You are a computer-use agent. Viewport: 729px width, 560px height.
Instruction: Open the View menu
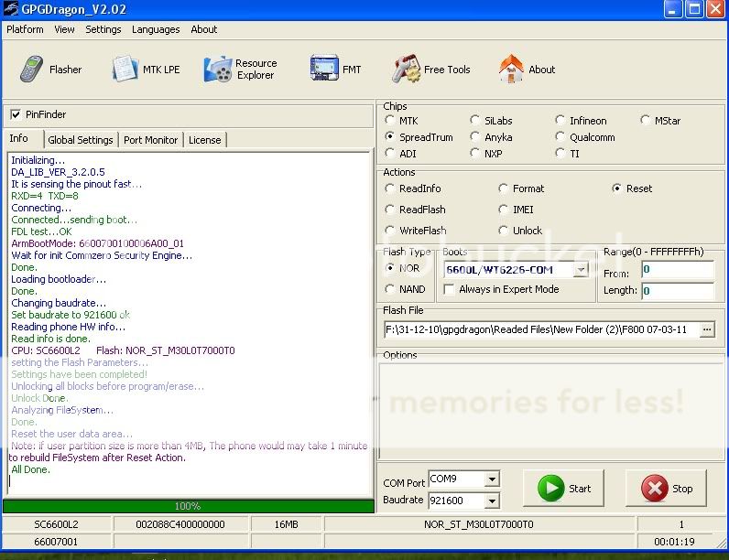click(64, 29)
